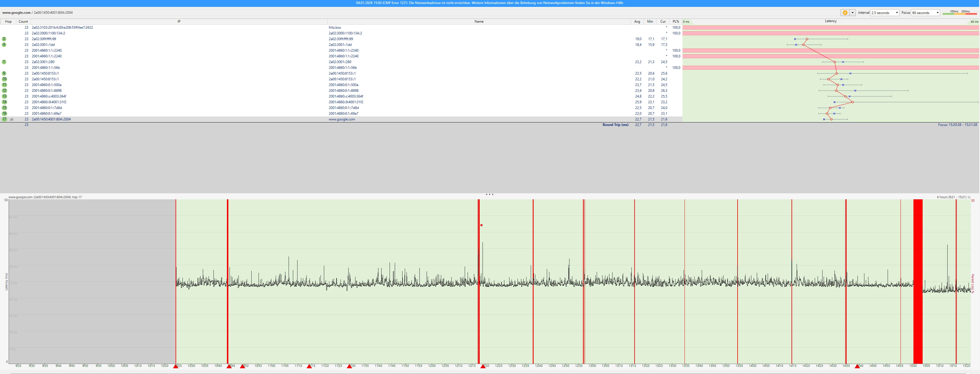980x374 pixels.
Task: Sort by the PL% column header
Action: tap(676, 21)
